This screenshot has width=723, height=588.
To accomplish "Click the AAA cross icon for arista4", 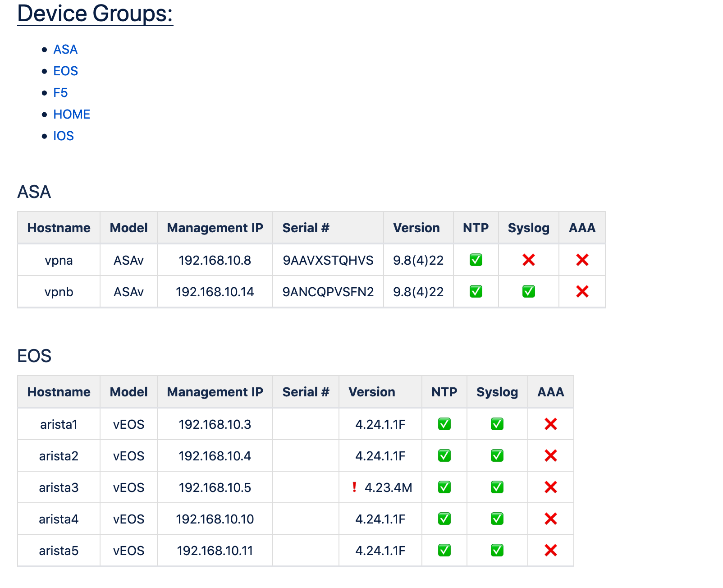I will 551,519.
